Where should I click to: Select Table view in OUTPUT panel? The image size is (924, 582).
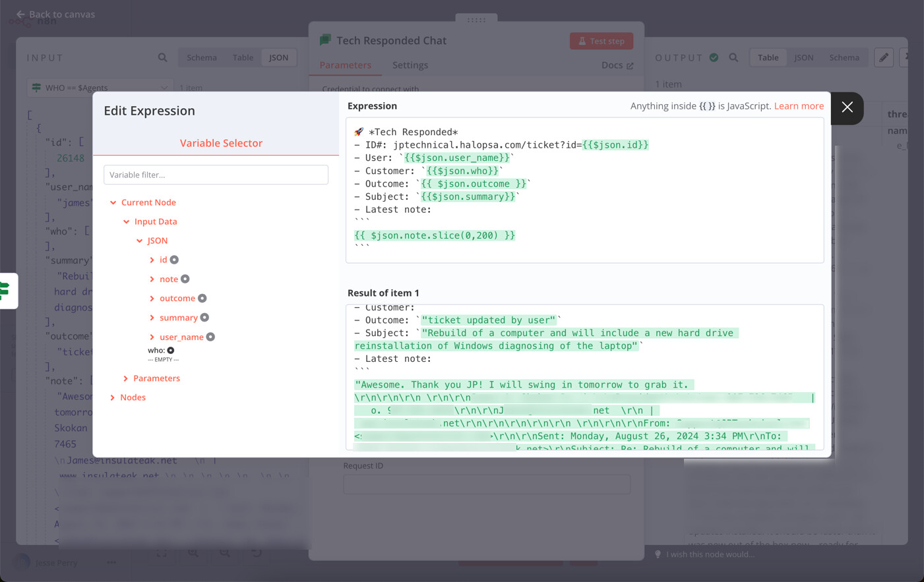pos(768,57)
